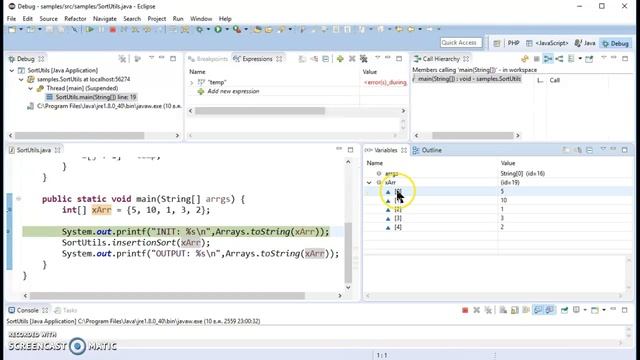Click the green Run button in toolbar
The image size is (640, 360).
point(218,29)
